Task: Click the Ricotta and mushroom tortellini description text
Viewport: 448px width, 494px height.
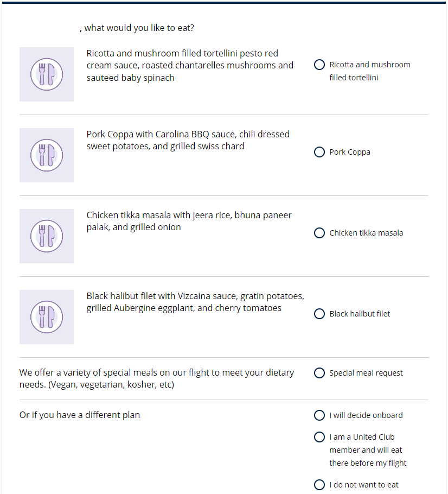Action: 190,65
